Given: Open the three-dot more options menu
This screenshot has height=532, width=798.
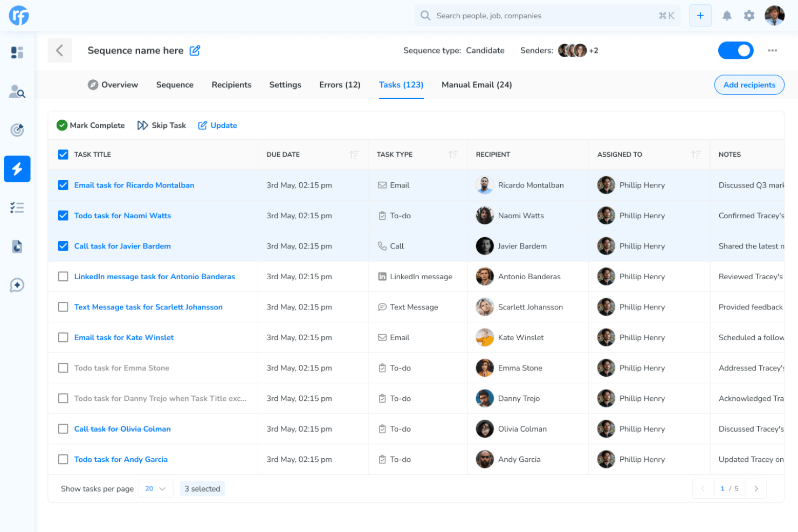Looking at the screenshot, I should coord(773,51).
